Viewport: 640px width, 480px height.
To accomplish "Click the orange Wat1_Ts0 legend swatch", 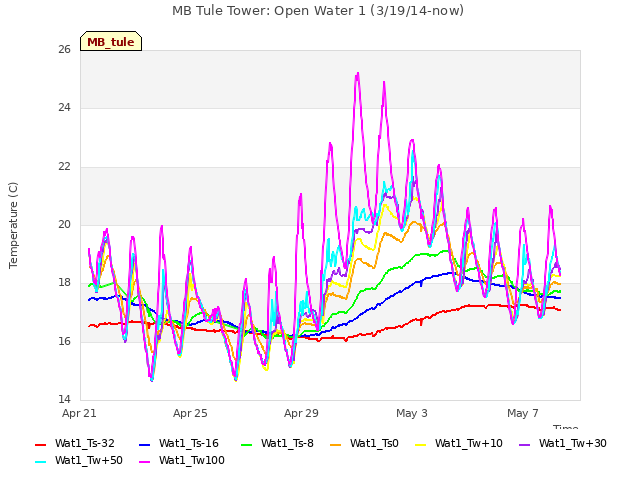I will coord(336,444).
